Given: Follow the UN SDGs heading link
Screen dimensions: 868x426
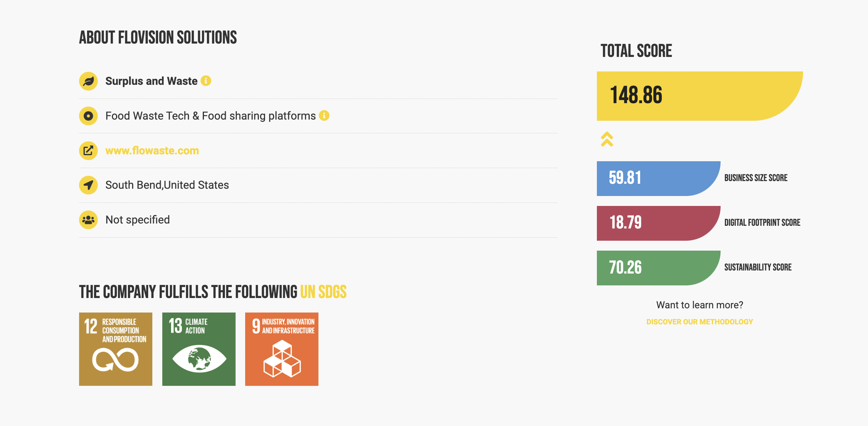Looking at the screenshot, I should click(323, 292).
